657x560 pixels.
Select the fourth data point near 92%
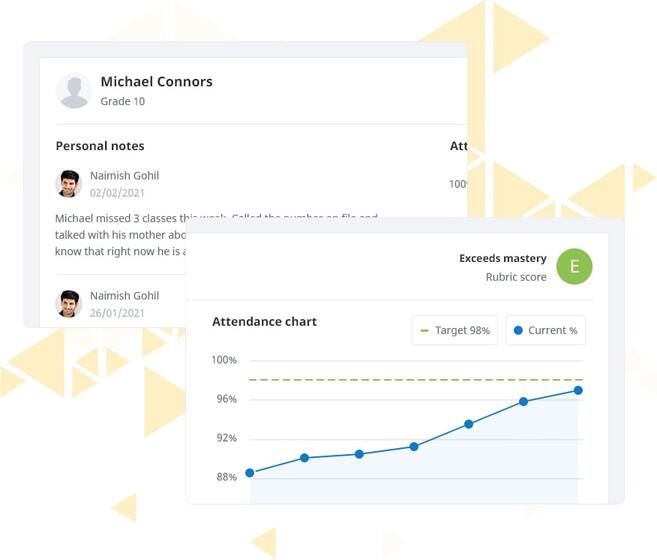point(414,446)
